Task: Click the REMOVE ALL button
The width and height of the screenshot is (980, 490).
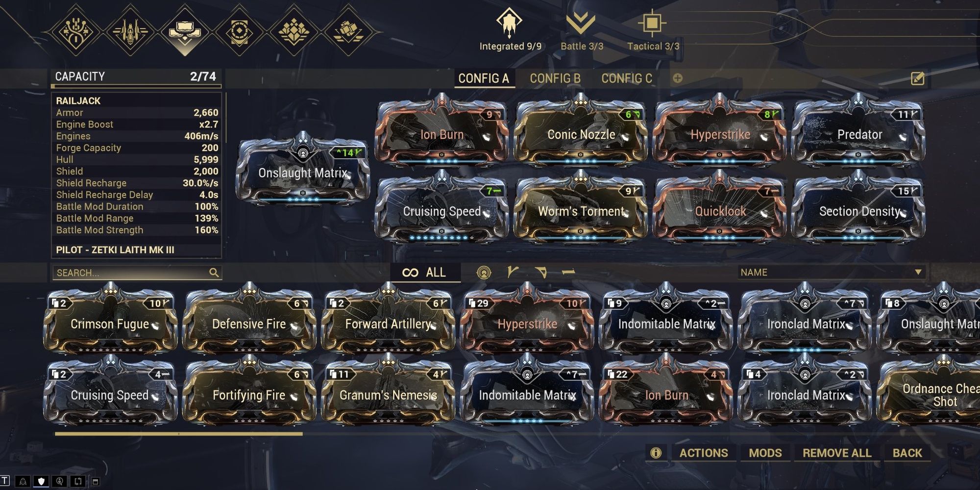Action: [x=837, y=453]
